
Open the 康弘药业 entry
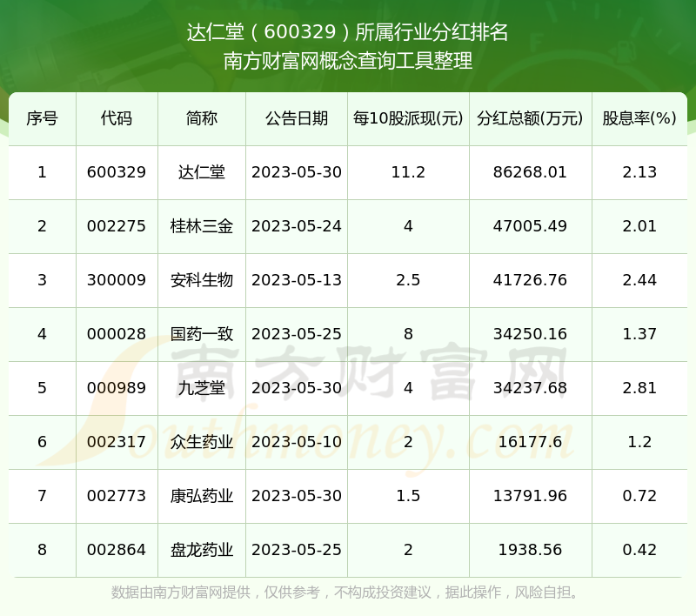click(x=202, y=496)
